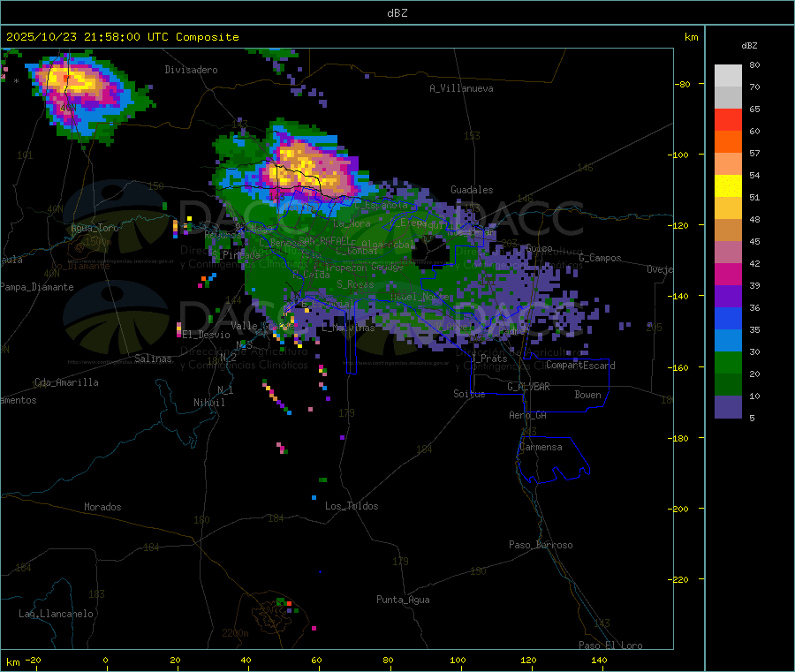Select the yellow 54 dBZ legend swatch
The height and width of the screenshot is (672, 795).
[x=728, y=186]
